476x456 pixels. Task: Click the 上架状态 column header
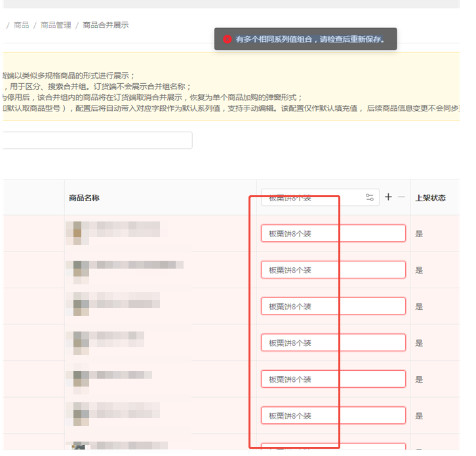click(431, 198)
